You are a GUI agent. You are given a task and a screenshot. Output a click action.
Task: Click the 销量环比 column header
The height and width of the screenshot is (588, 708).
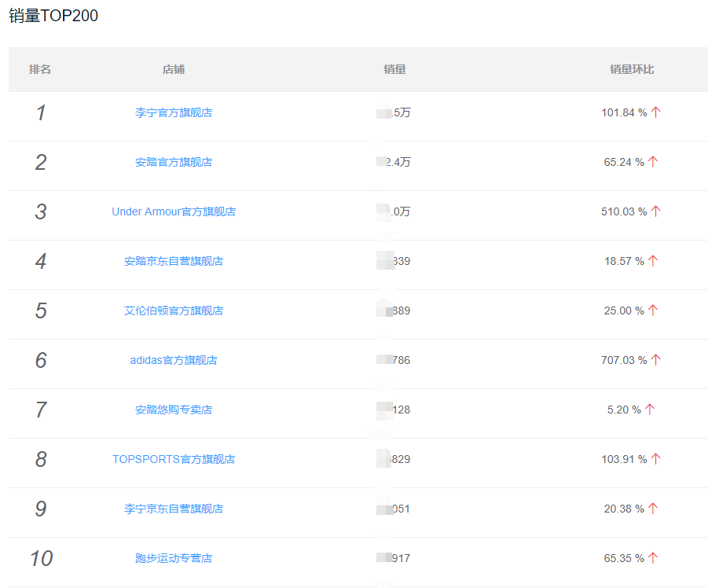pos(632,69)
